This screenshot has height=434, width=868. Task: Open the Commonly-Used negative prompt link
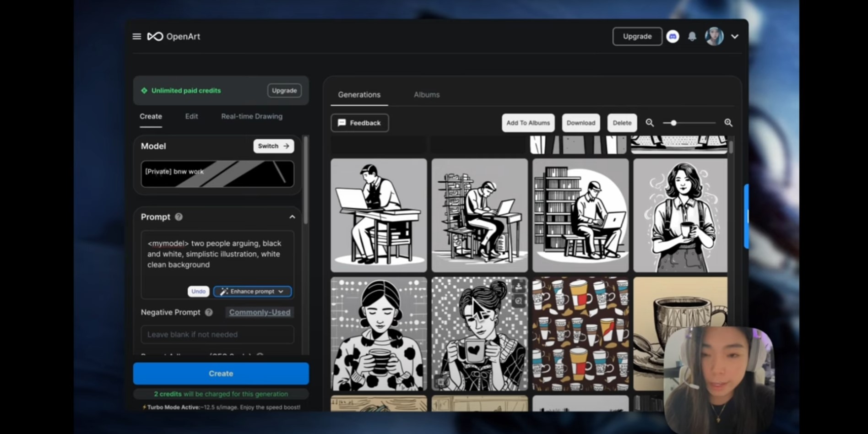tap(260, 312)
